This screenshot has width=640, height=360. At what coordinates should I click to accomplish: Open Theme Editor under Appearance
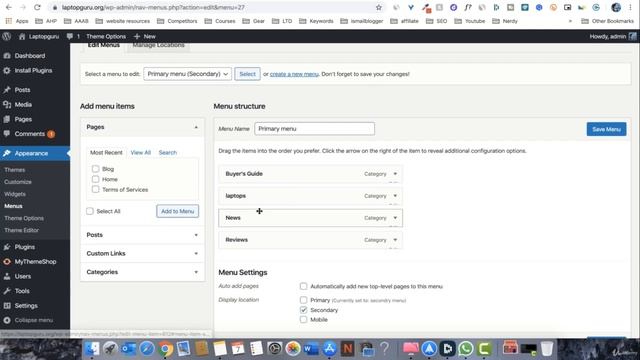(x=21, y=230)
